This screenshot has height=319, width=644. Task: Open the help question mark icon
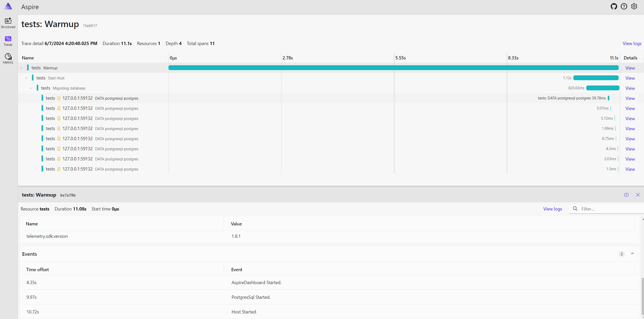point(624,7)
